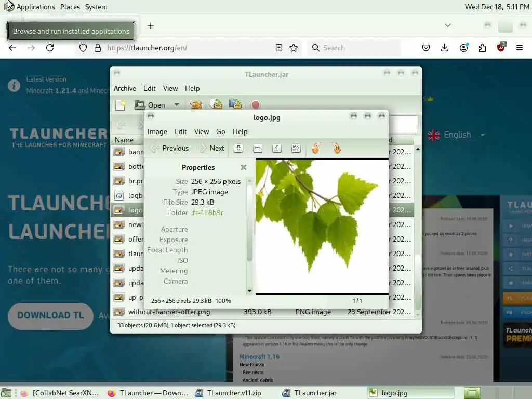Click the zoom in toolbar icon
Screen dimensions: 532x399
coord(238,148)
